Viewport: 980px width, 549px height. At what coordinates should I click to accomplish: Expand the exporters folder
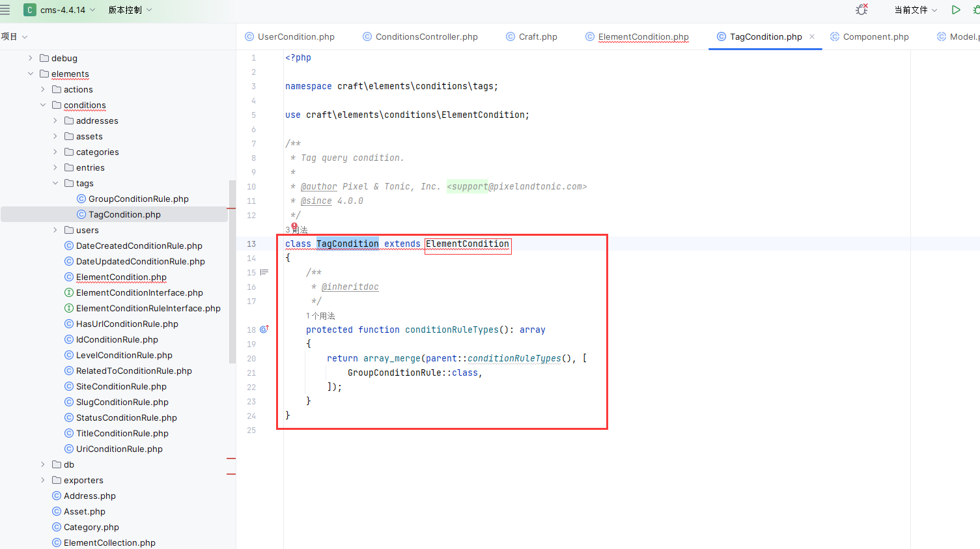click(x=42, y=480)
